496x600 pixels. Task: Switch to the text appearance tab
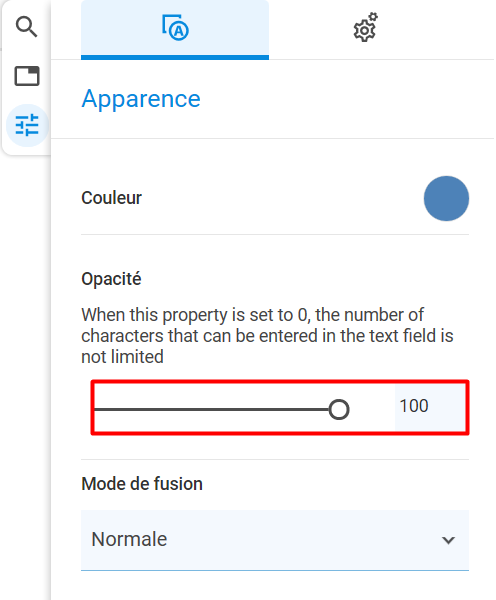(x=175, y=29)
